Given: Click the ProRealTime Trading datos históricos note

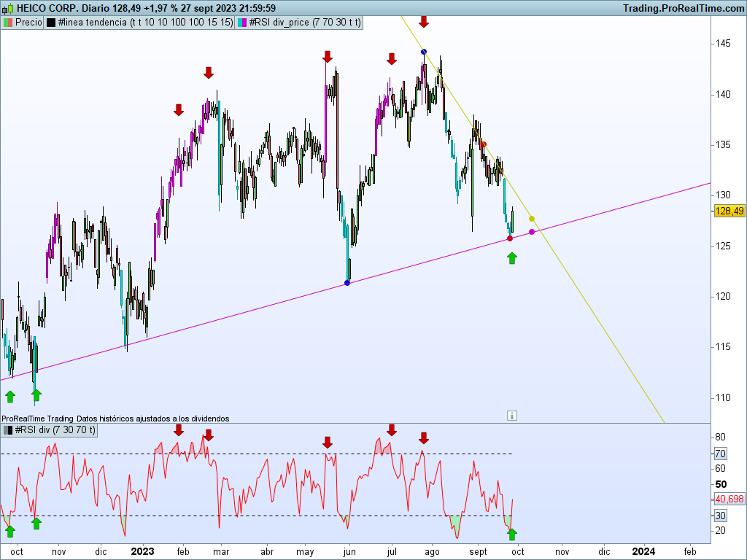Looking at the screenshot, I should click(x=115, y=419).
